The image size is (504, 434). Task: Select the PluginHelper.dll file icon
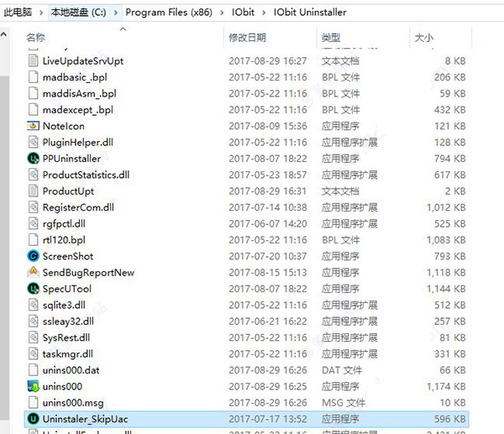[33, 143]
